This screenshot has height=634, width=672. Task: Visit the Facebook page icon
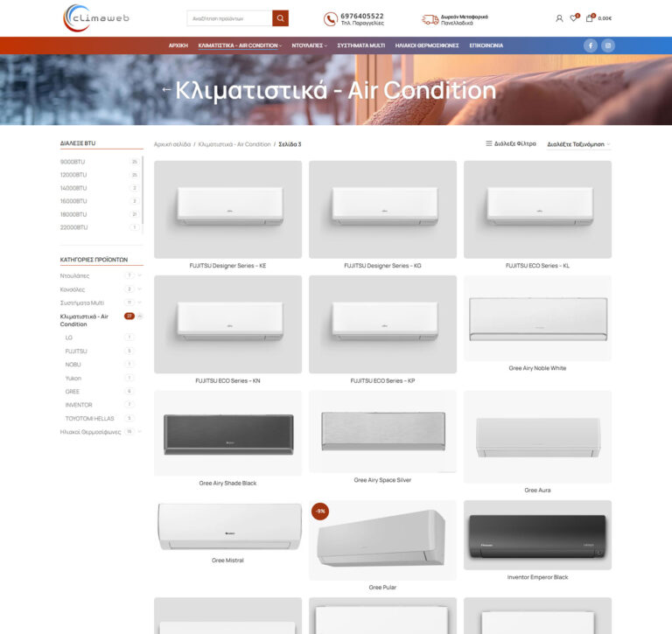[x=591, y=45]
